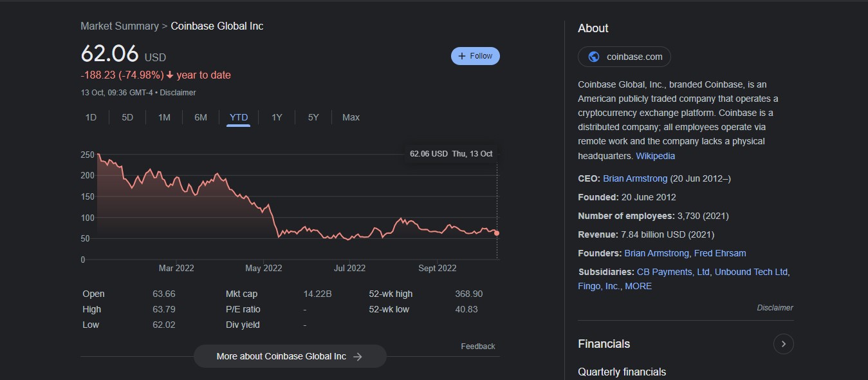Open the Disclaimer link near timestamp
868x380 pixels.
click(178, 93)
